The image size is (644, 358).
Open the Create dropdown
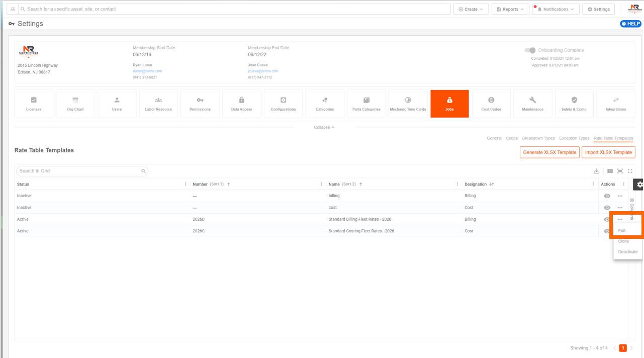pos(471,9)
